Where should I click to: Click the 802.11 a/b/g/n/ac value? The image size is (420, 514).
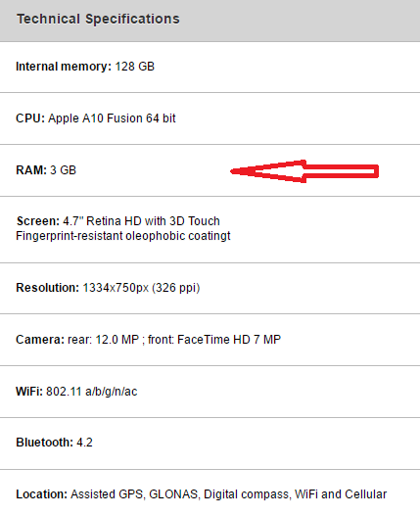[91, 392]
